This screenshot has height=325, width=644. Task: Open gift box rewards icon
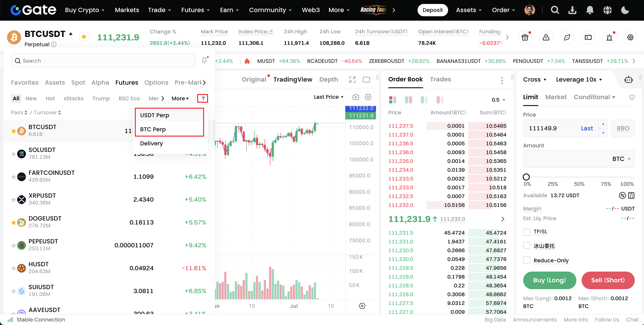(525, 38)
